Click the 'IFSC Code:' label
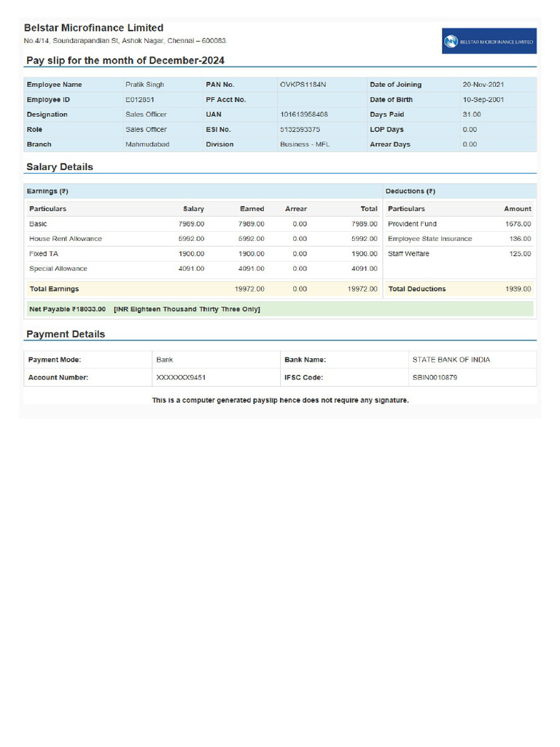This screenshot has width=560, height=747. [x=304, y=377]
